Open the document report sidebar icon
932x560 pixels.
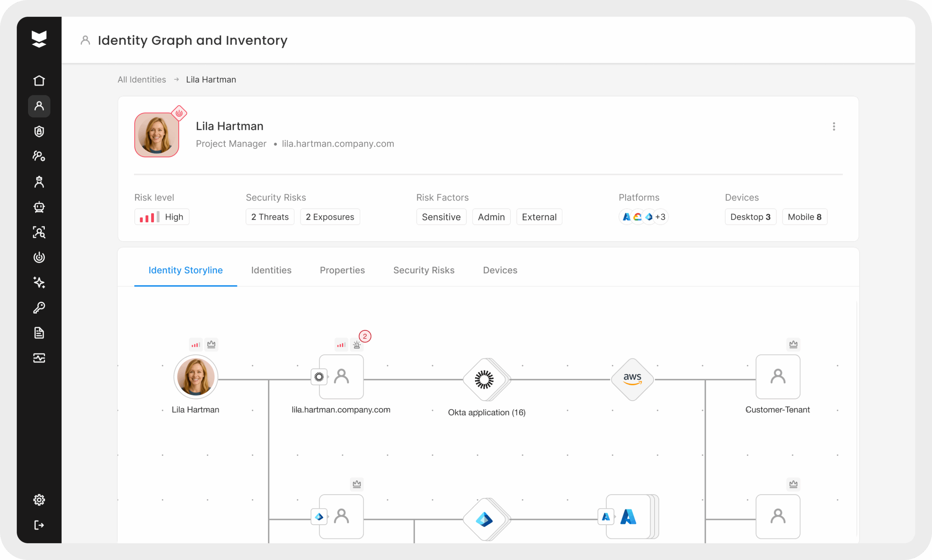tap(39, 333)
